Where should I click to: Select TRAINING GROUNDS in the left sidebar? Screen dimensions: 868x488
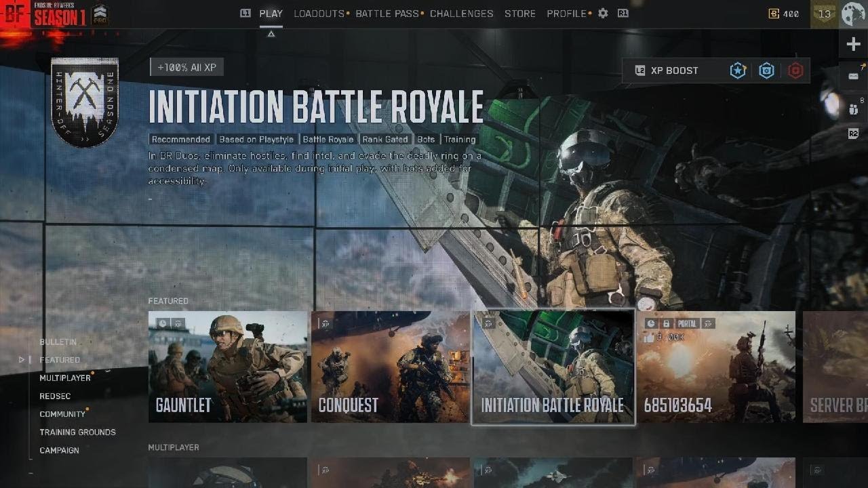tap(77, 432)
